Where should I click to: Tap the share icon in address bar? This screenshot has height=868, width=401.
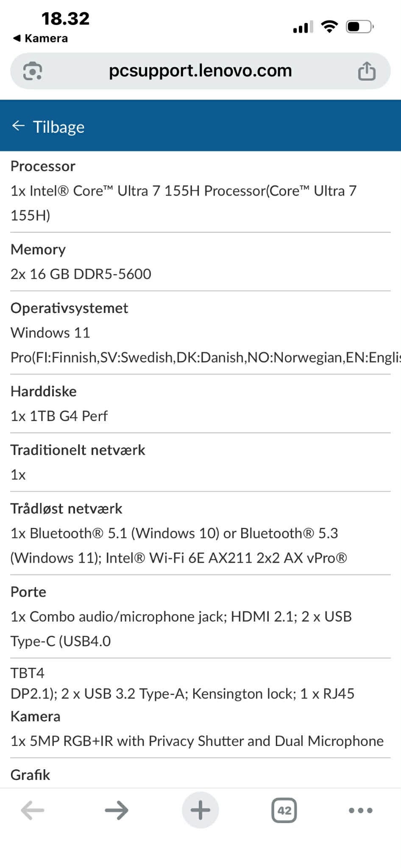pos(367,71)
